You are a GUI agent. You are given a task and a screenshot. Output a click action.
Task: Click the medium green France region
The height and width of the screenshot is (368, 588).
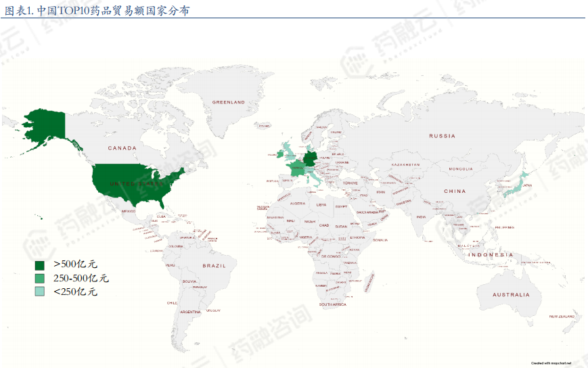(x=298, y=168)
